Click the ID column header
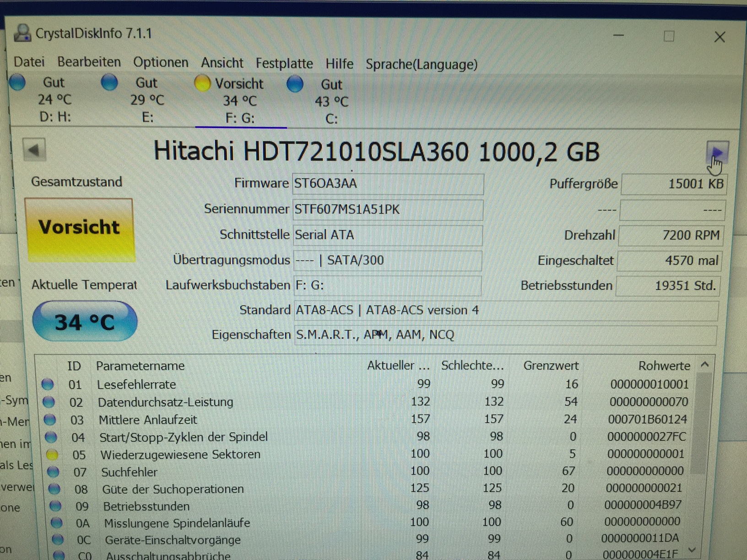Screen dimensions: 747x560 pos(74,366)
